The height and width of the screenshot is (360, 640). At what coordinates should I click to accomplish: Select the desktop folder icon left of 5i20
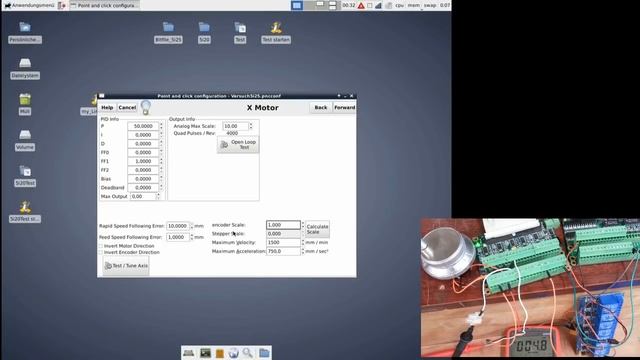(168, 27)
